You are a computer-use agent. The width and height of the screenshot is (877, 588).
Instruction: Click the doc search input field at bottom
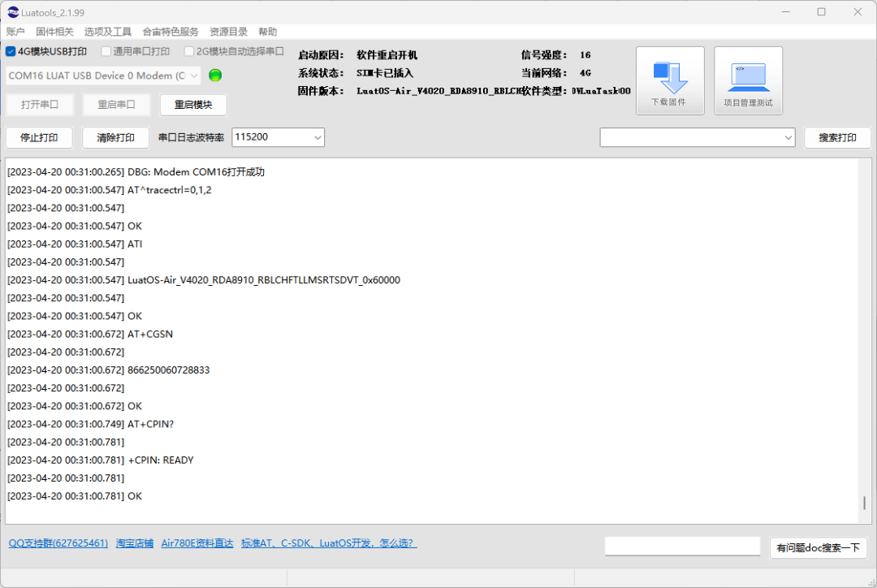[682, 545]
